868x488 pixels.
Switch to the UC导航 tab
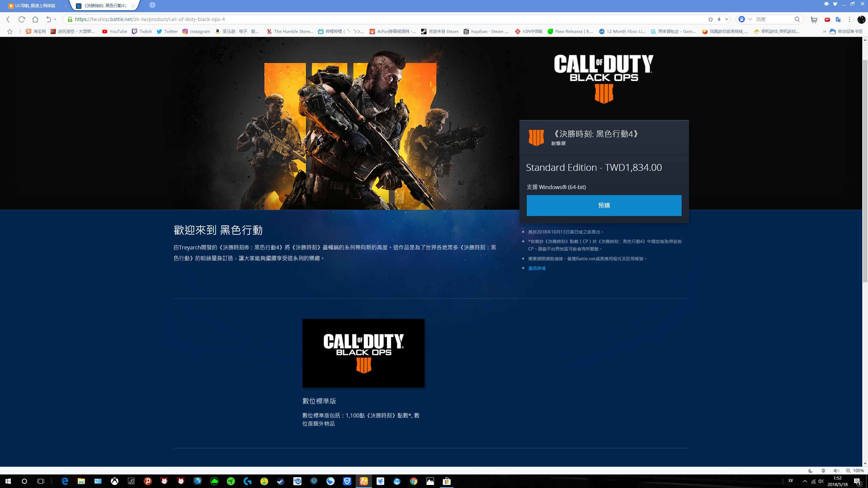click(35, 6)
